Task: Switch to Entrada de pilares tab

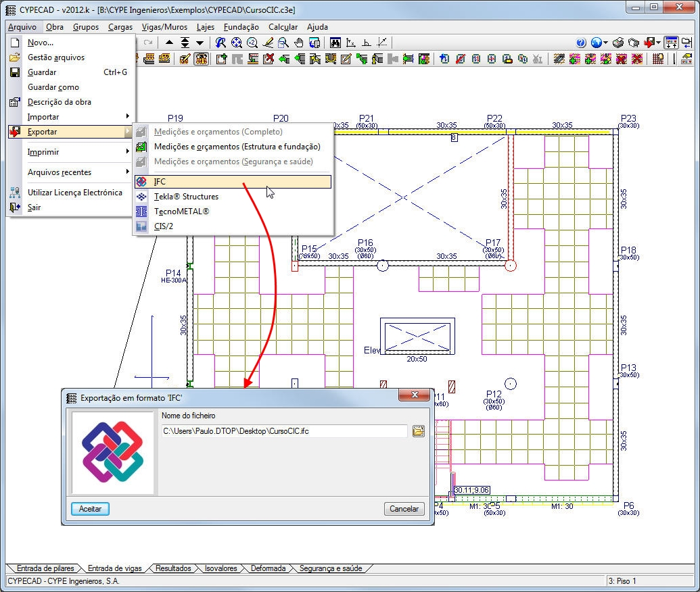Action: [x=45, y=568]
